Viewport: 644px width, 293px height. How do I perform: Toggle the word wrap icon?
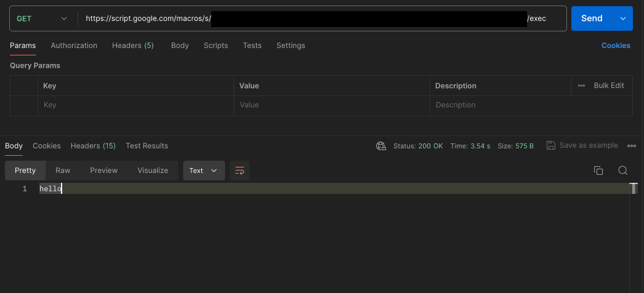[239, 171]
